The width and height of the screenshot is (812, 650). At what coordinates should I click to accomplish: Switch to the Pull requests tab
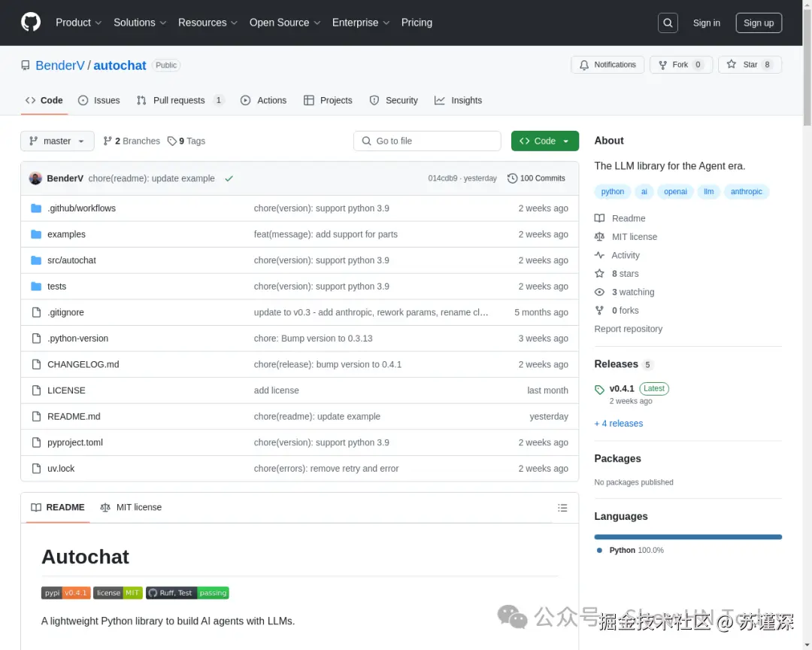[x=180, y=101]
